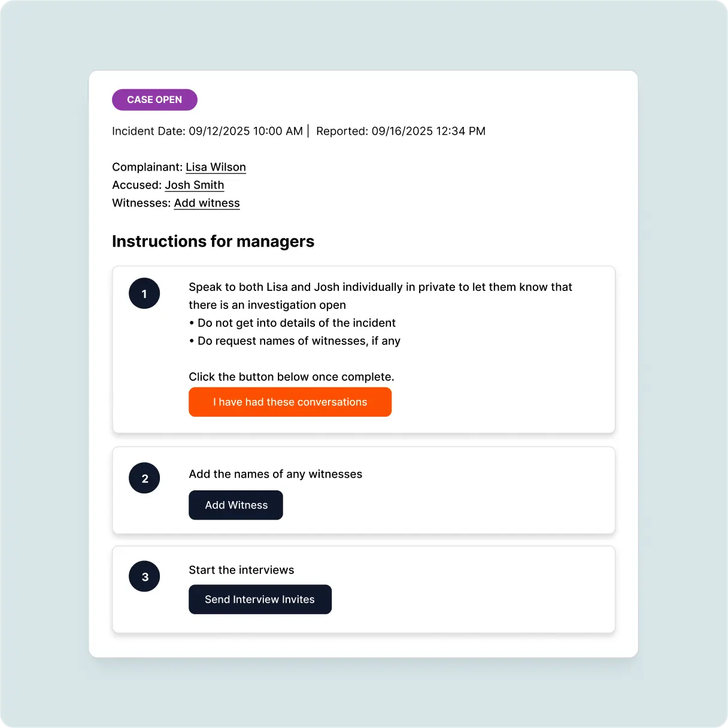This screenshot has height=728, width=728.
Task: Click the Add witness link
Action: pos(207,203)
